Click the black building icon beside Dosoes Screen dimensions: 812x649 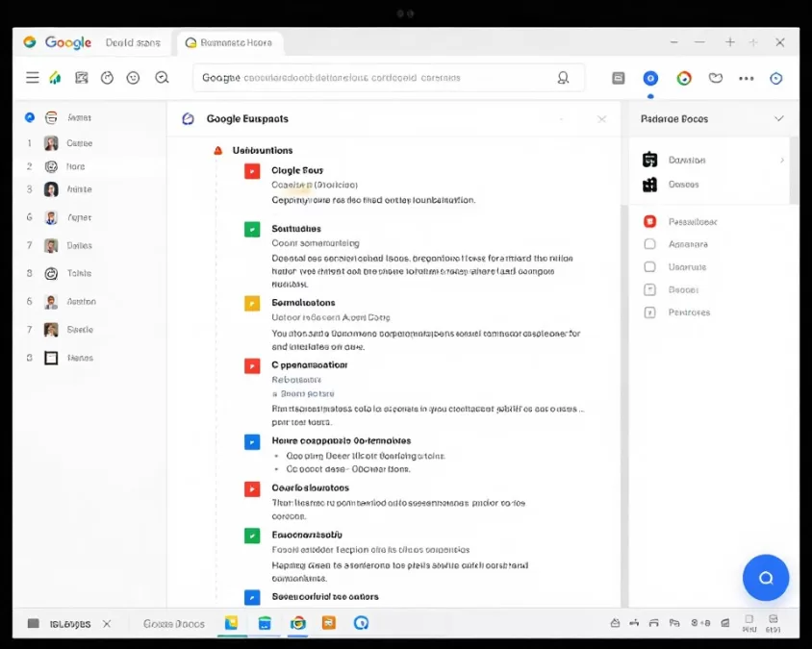(650, 185)
